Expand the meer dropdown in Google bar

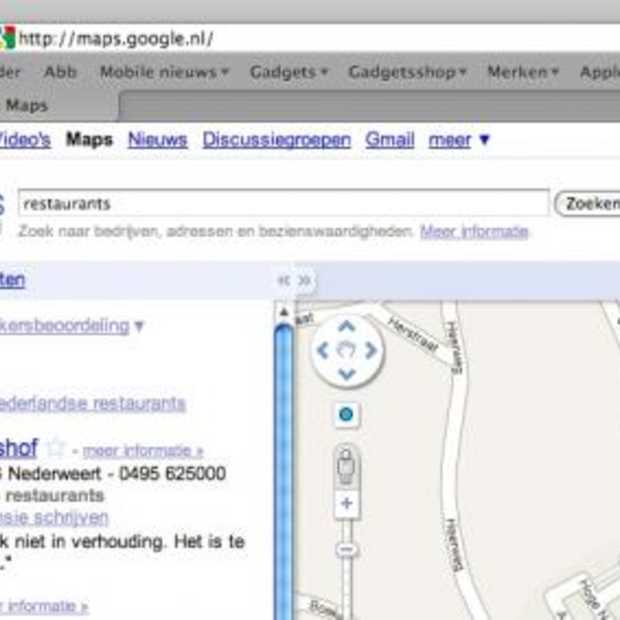pyautogui.click(x=459, y=140)
